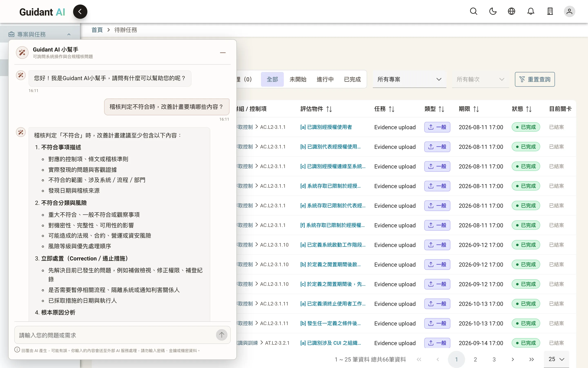Sort table by 任務 column

pos(391,109)
